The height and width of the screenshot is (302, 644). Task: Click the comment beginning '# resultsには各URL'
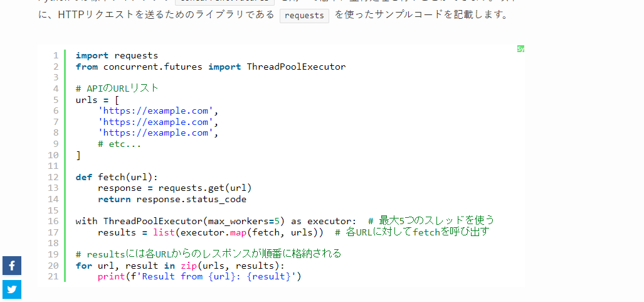point(208,254)
